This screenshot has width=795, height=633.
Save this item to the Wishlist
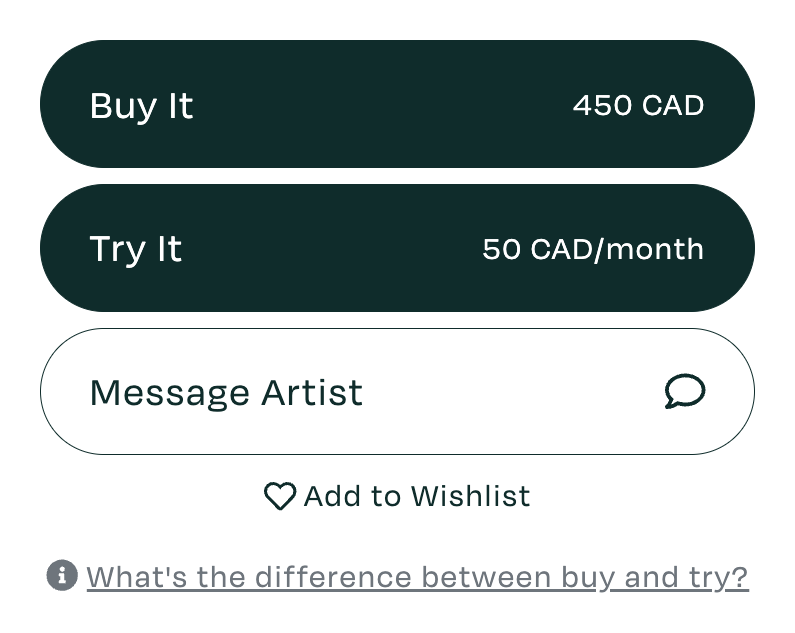coord(398,496)
